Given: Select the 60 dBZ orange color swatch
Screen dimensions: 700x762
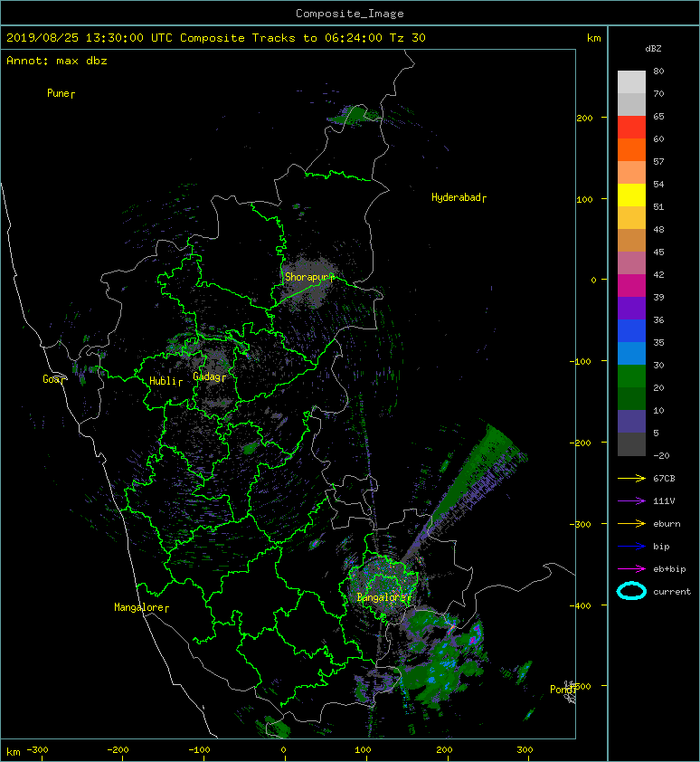Looking at the screenshot, I should click(x=631, y=149).
